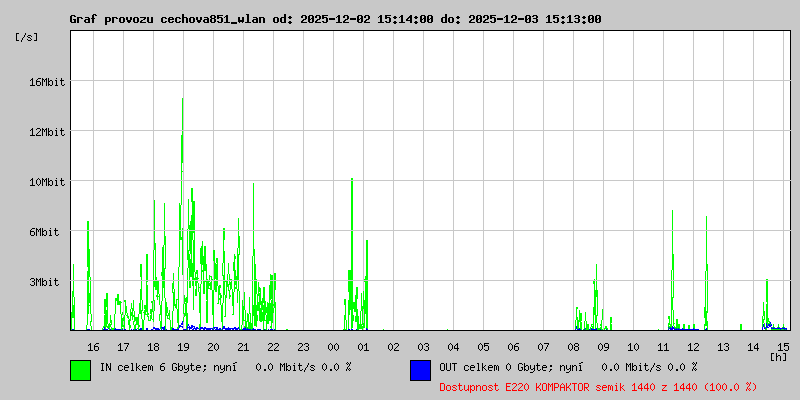Screen dimensions: 800x400
Task: Click the '16Mbit' y-axis label
Action: click(47, 82)
